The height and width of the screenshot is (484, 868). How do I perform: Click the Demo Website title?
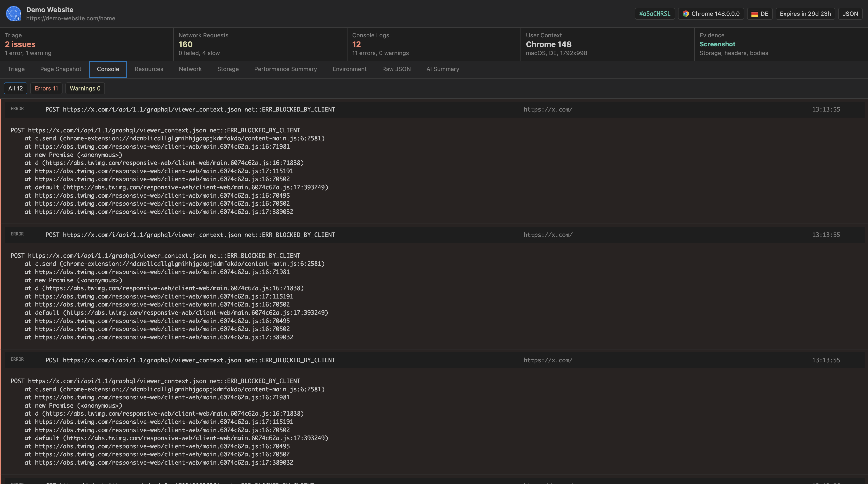click(50, 10)
